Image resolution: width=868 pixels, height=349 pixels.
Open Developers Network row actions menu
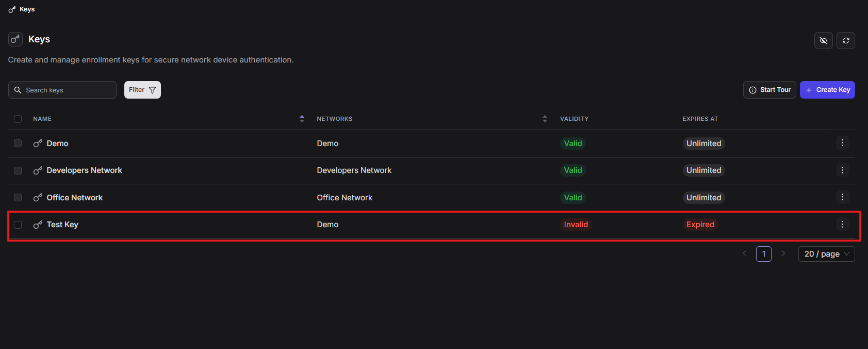click(842, 170)
